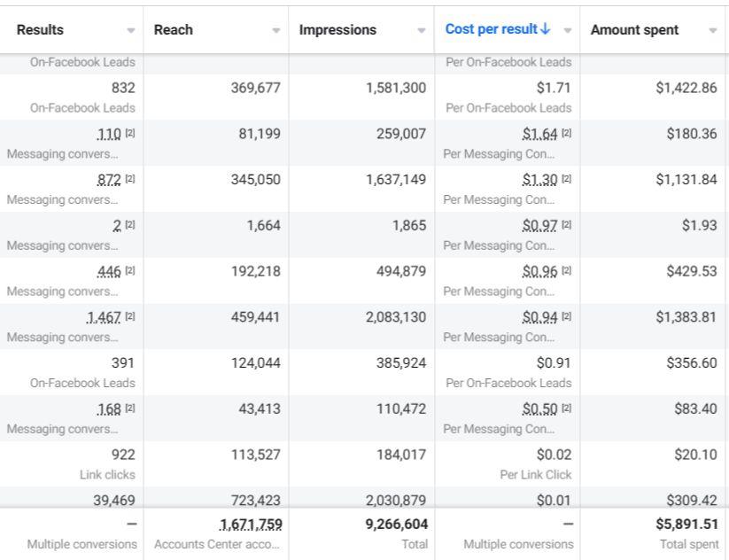Viewport: 729px width, 560px height.
Task: Click the footnote icon beside 110 results
Action: click(x=130, y=134)
